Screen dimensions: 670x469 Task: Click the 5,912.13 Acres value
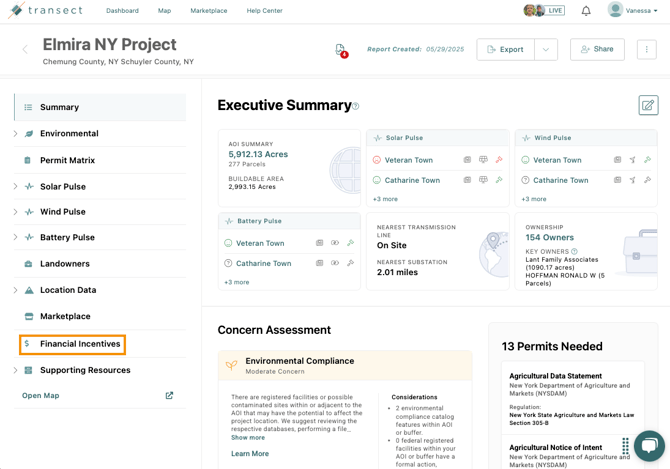(258, 154)
